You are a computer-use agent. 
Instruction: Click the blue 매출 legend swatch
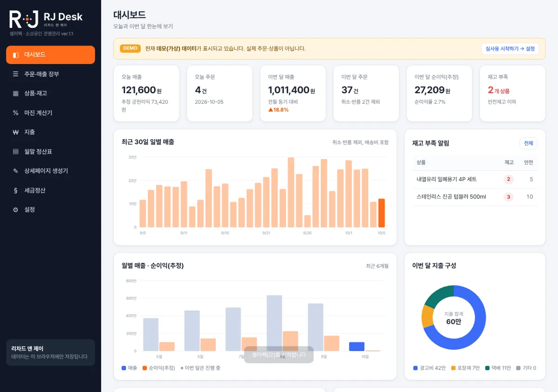124,368
